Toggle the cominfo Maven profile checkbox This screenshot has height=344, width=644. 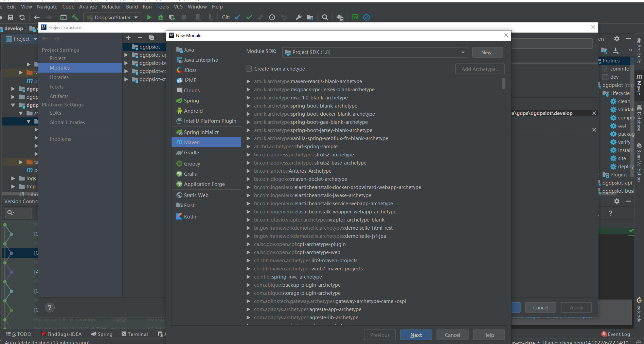tap(605, 69)
